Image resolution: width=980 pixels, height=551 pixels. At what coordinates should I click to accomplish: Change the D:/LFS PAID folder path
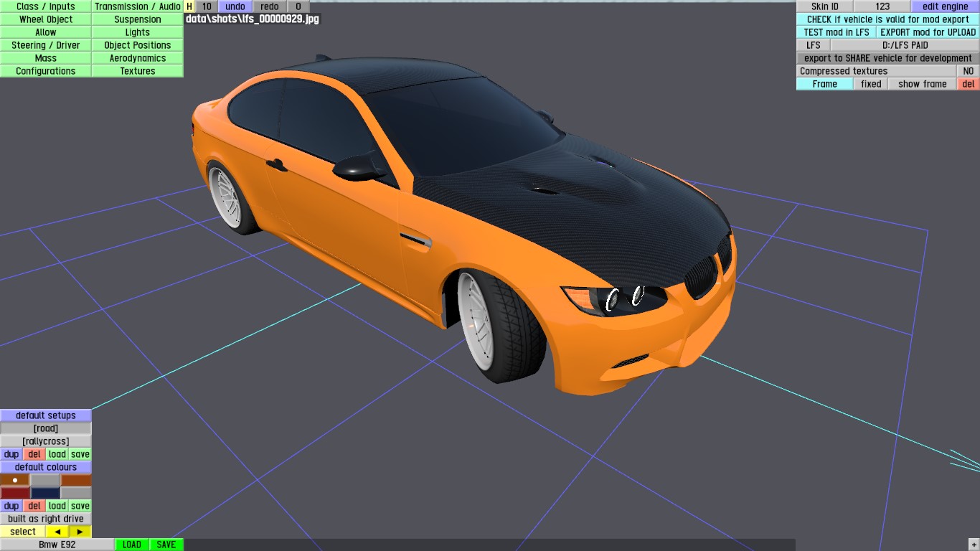point(905,45)
